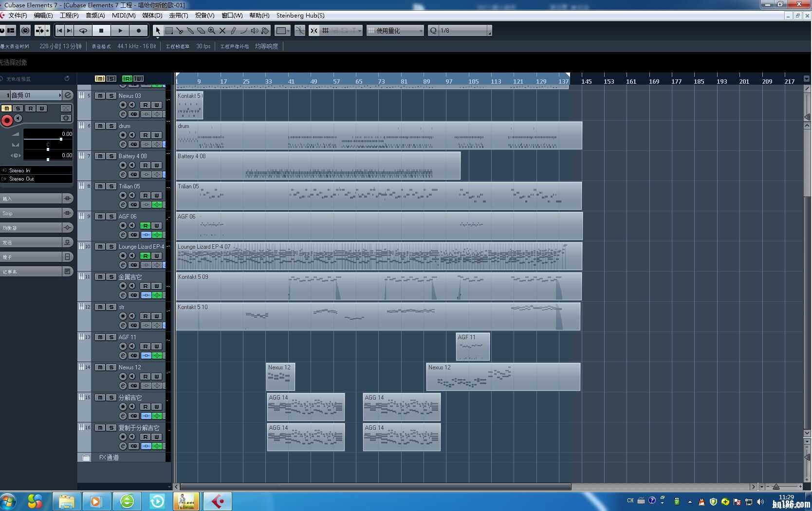812x511 pixels.
Task: Select the Color paint bucket tool
Action: click(x=265, y=31)
